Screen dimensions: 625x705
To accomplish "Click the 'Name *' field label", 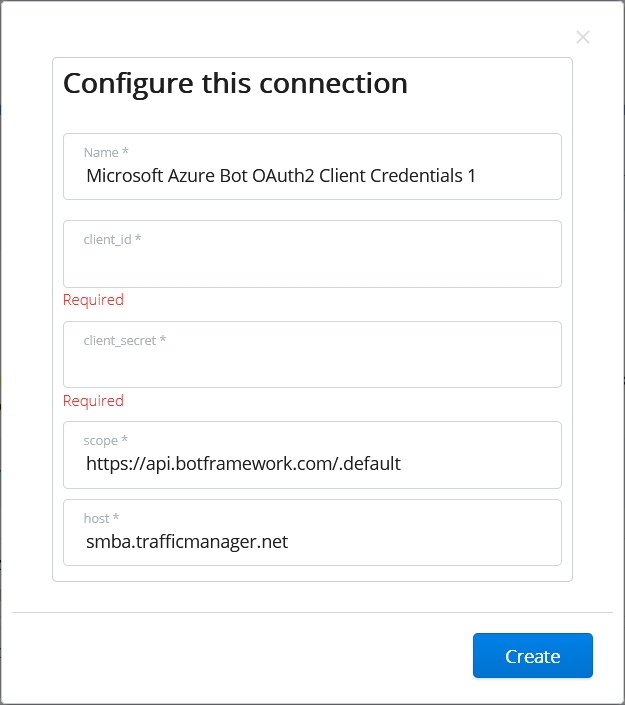I will [106, 153].
